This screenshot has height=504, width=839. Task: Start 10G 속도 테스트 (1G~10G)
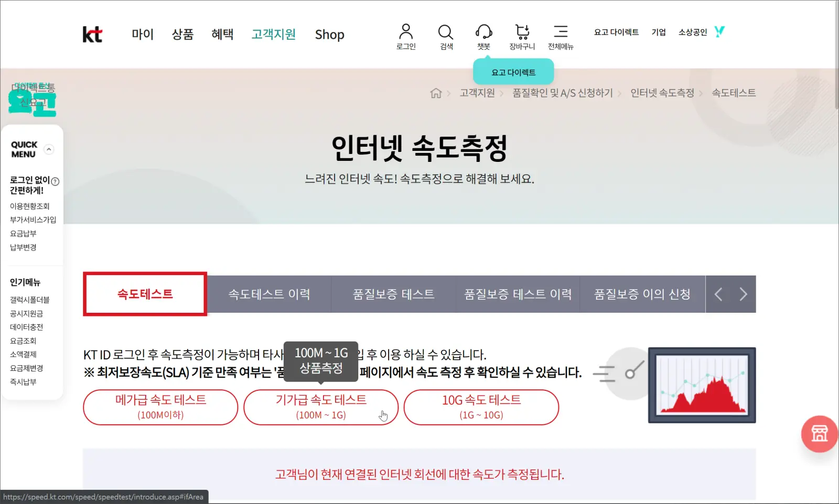coord(481,407)
